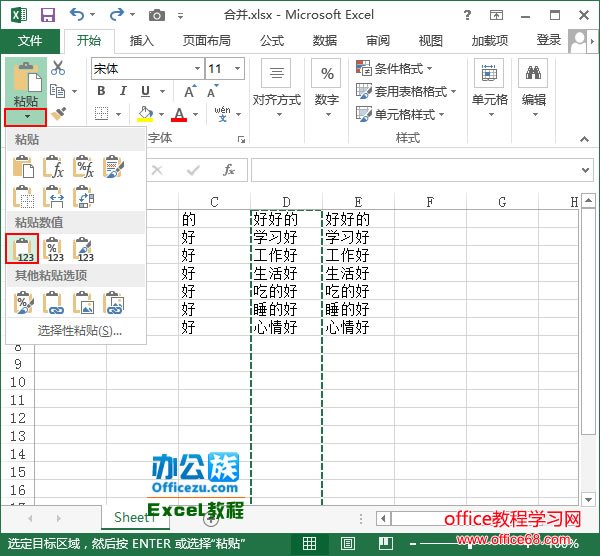
Task: Choose the plain Paste option in menu
Action: [23, 166]
